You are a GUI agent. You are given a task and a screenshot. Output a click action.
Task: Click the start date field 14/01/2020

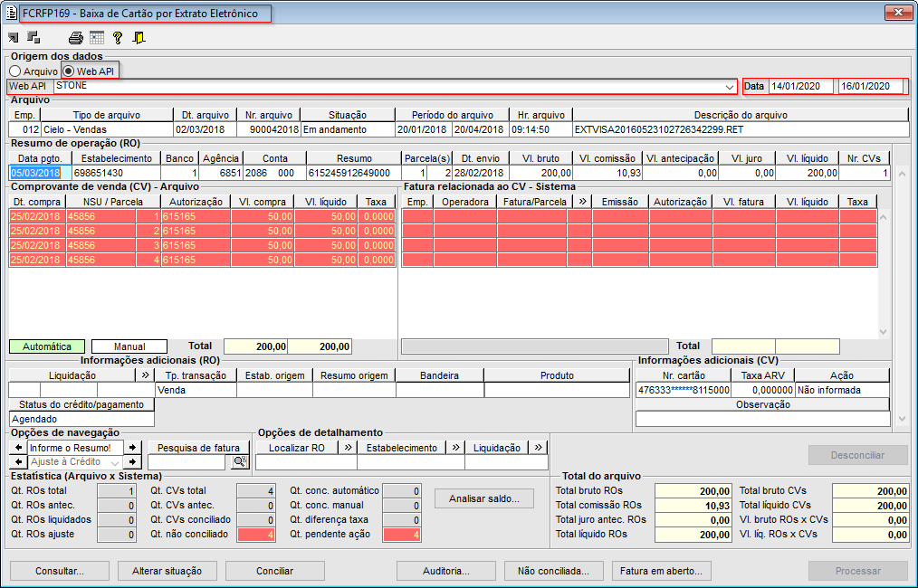pyautogui.click(x=801, y=86)
